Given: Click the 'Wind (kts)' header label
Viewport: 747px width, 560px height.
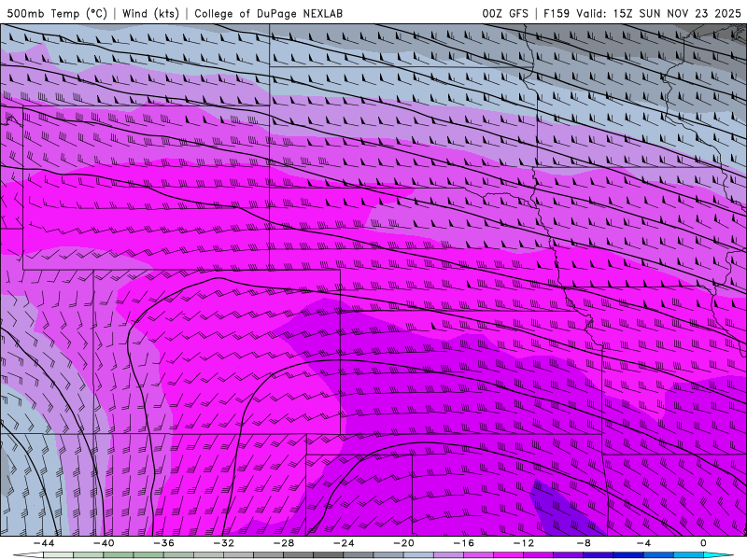Looking at the screenshot, I should (150, 13).
